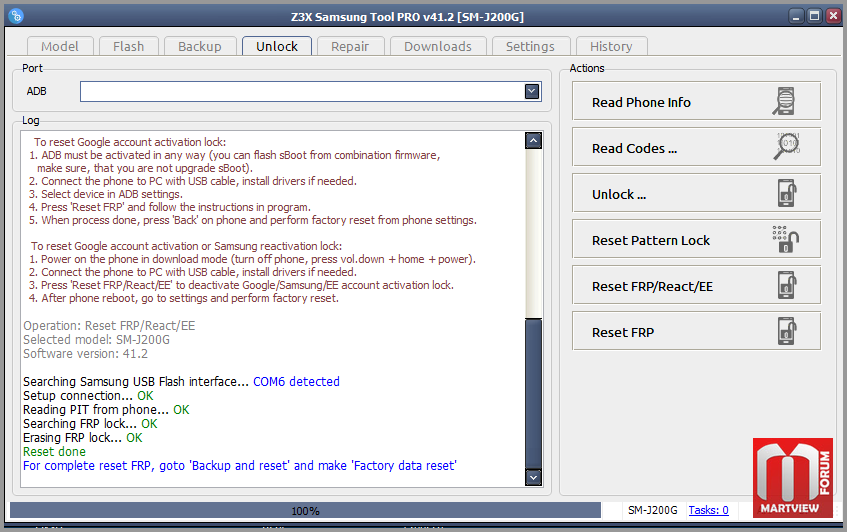The image size is (847, 532).
Task: Click the Unlock phone padlock icon
Action: click(x=788, y=193)
